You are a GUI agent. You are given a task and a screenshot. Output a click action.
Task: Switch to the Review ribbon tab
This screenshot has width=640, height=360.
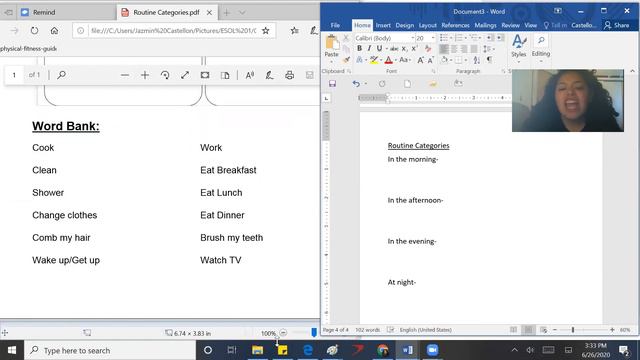point(510,25)
